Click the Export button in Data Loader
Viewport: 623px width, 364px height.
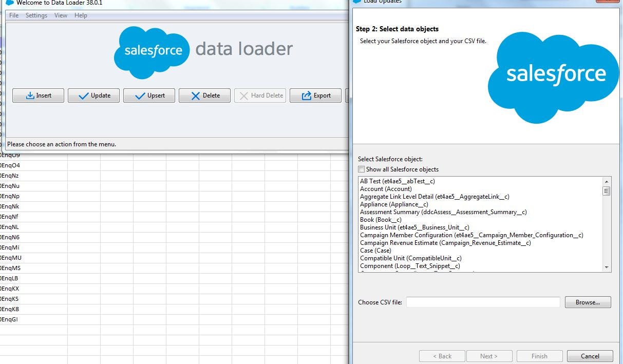click(316, 95)
